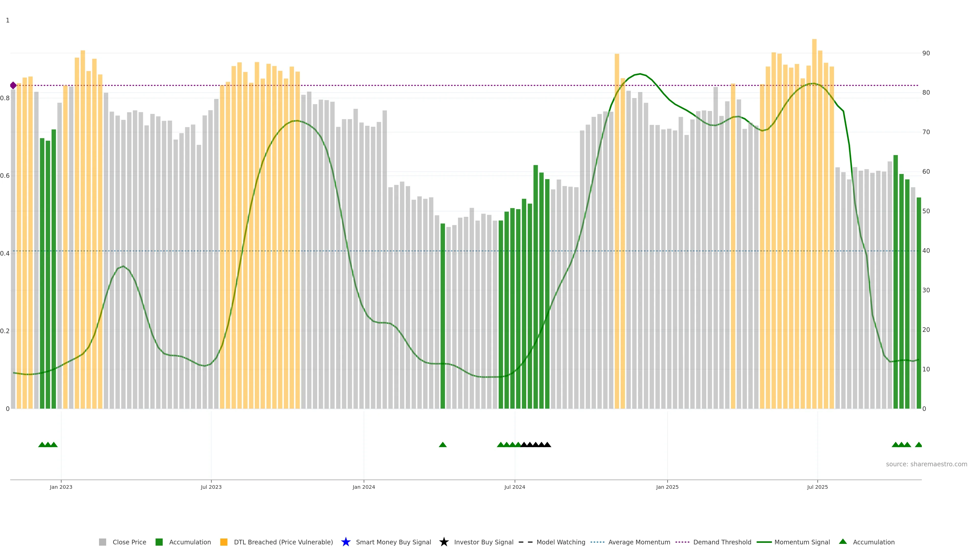Click the lone accumulation triangle near April 2024
980x551 pixels.
[x=443, y=445]
